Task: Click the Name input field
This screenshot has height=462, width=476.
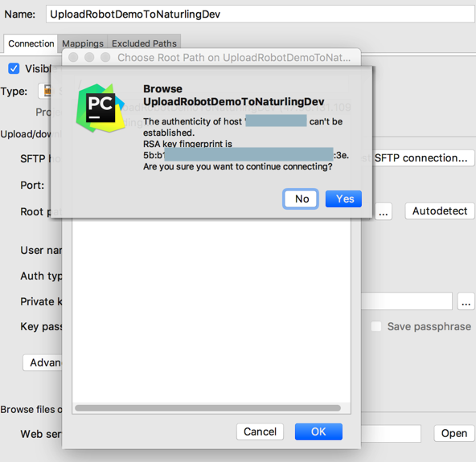Action: 261,14
